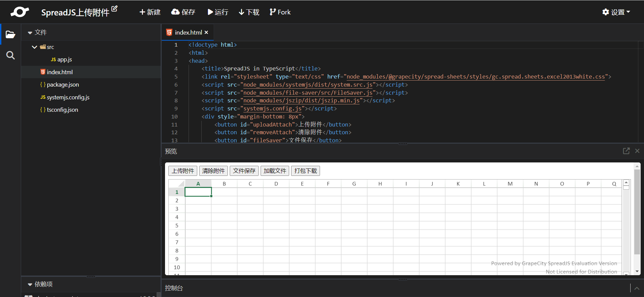Select column header D in spreadsheet
Image resolution: width=644 pixels, height=297 pixels.
[x=276, y=184]
